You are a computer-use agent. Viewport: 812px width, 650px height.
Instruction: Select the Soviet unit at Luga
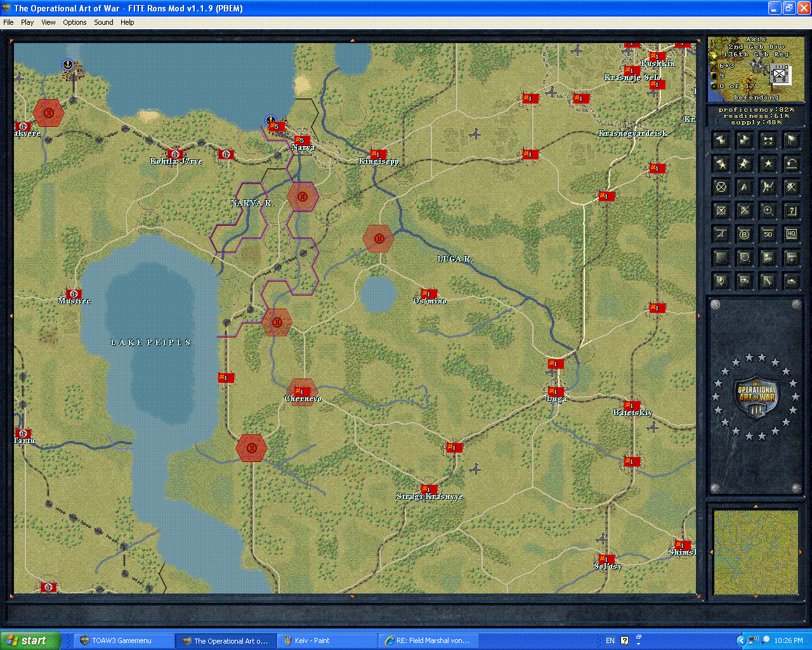tap(556, 392)
